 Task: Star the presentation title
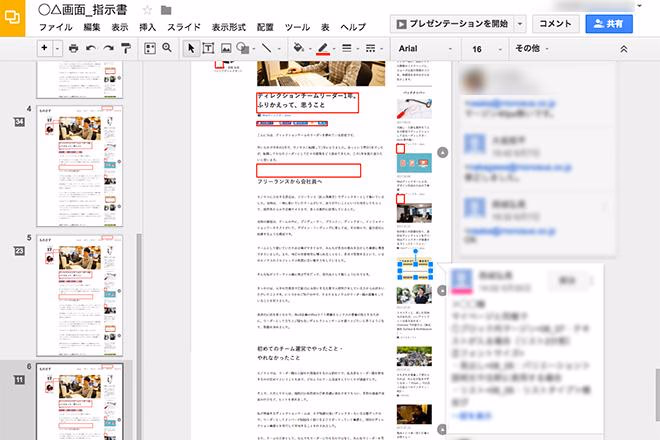(x=147, y=9)
